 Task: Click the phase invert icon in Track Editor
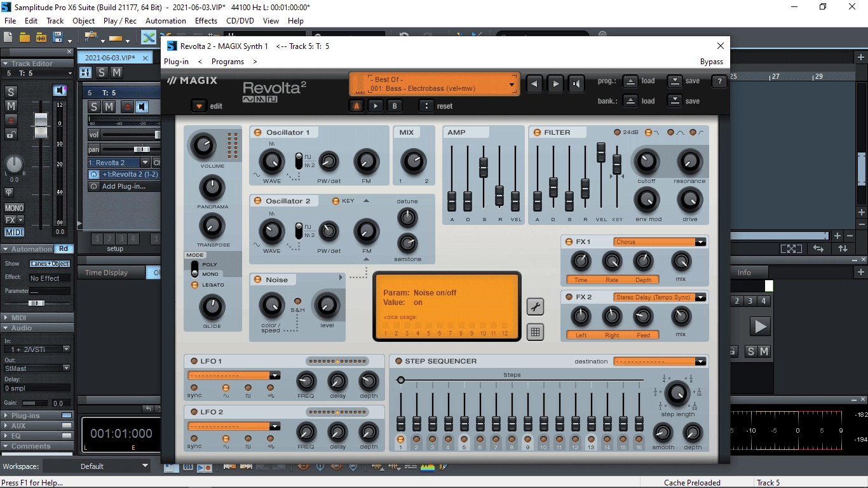click(x=9, y=192)
